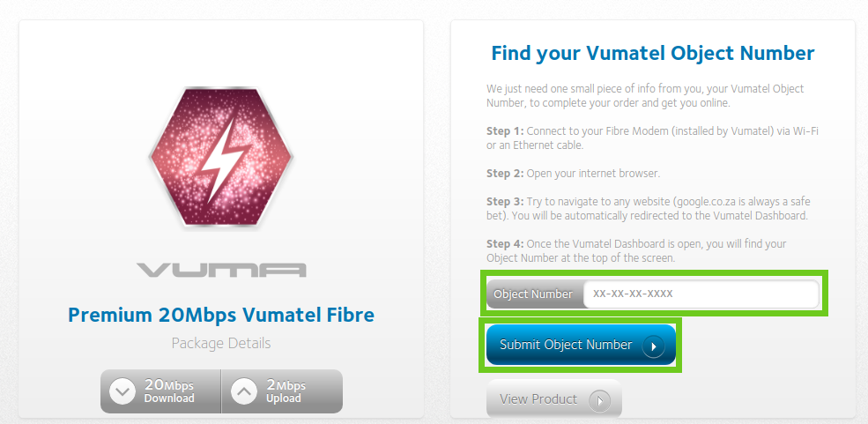Click the download down-chevron circle icon
Screen dimensions: 868x424
pyautogui.click(x=122, y=392)
